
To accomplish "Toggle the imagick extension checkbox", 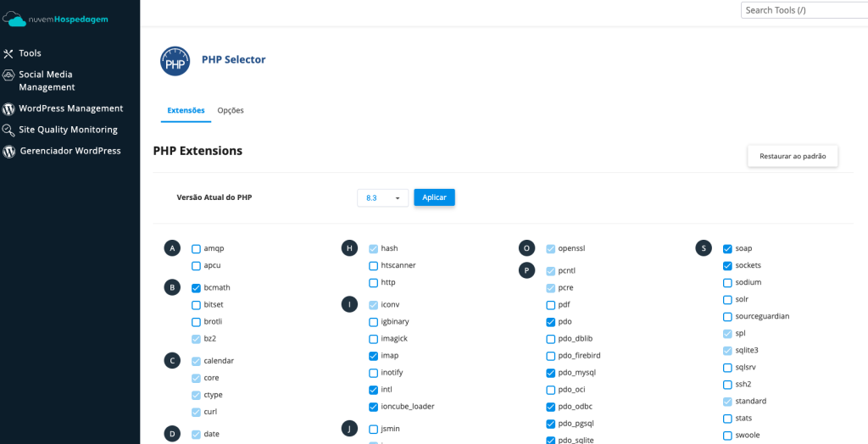I will pyautogui.click(x=374, y=339).
